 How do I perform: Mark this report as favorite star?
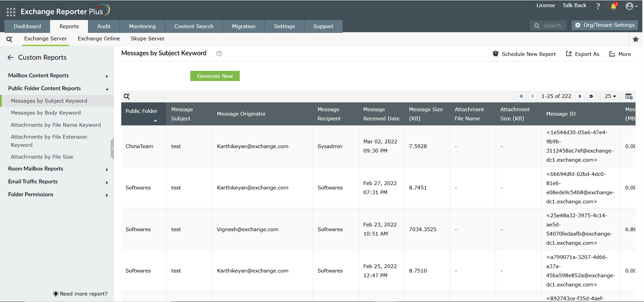pyautogui.click(x=636, y=39)
